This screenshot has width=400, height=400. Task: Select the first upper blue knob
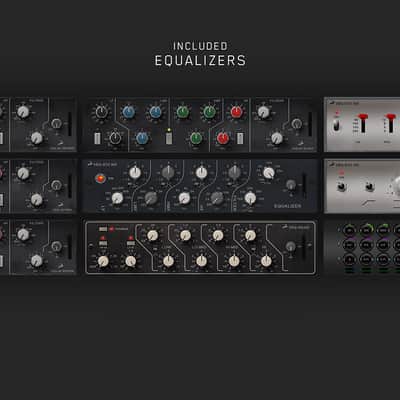coord(129,112)
